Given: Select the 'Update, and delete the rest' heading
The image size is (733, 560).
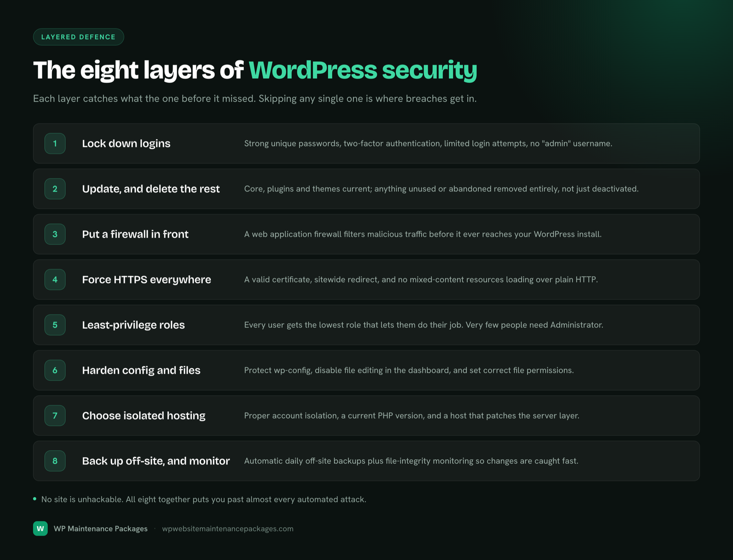Looking at the screenshot, I should click(x=151, y=189).
